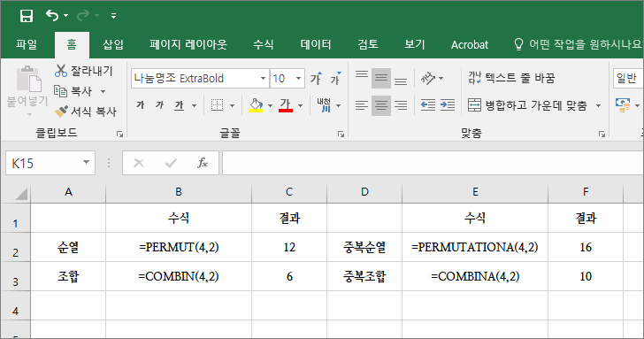Viewport: 644px width, 339px height.
Task: Click the formula bar input area
Action: pyautogui.click(x=433, y=163)
